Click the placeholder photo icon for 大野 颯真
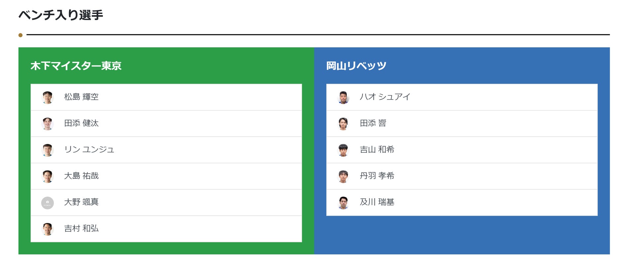 coord(48,203)
